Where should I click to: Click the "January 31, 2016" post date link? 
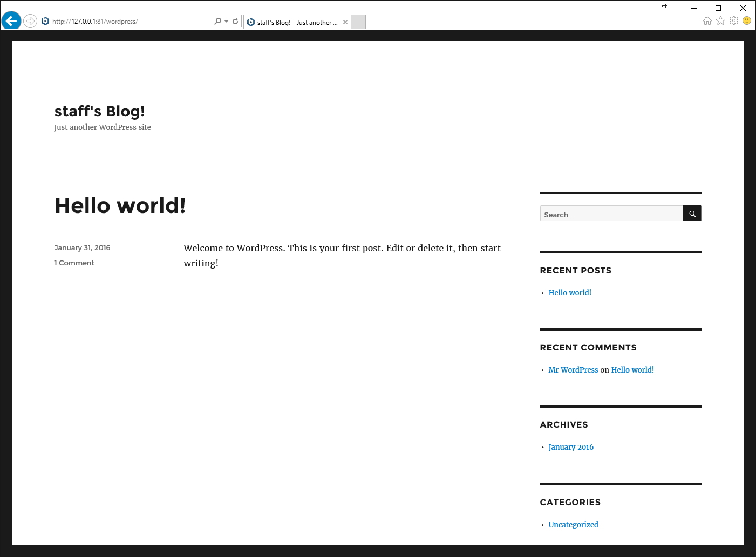82,248
